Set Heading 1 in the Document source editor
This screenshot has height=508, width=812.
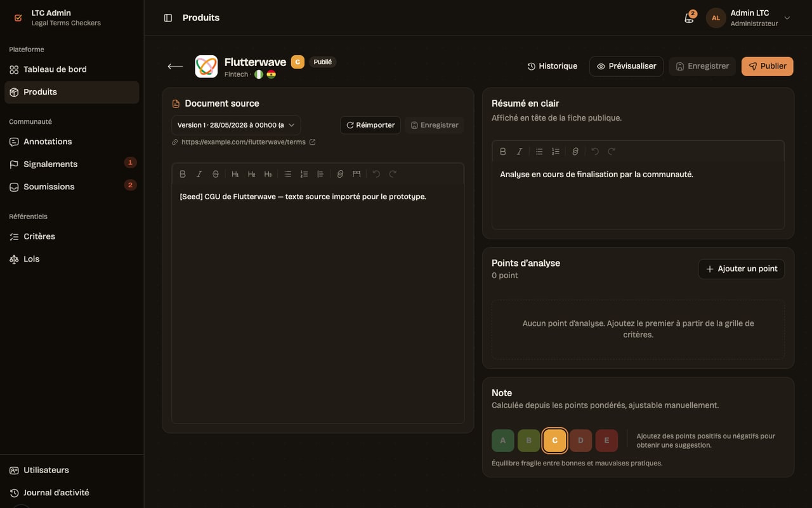pyautogui.click(x=235, y=174)
